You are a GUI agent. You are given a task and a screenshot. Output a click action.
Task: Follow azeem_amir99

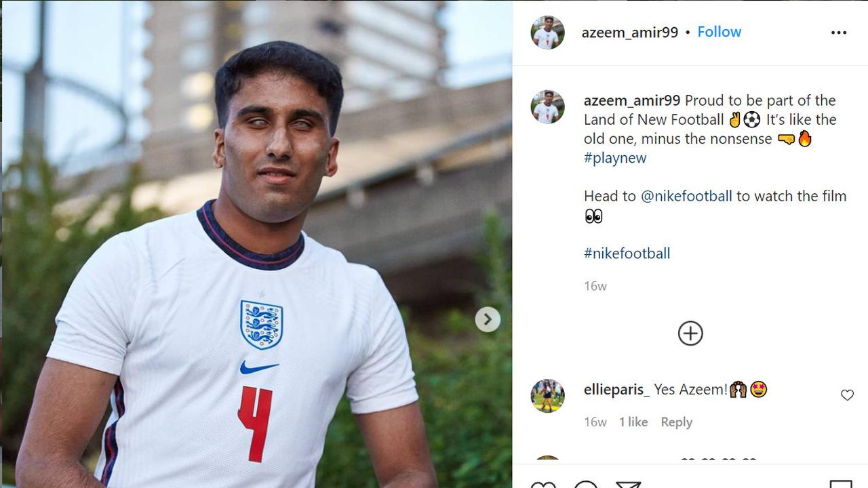[719, 32]
